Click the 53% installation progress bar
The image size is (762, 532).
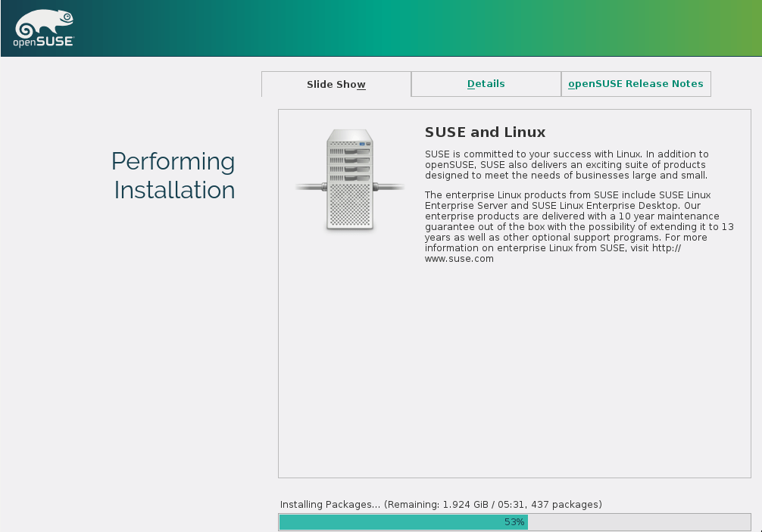pyautogui.click(x=514, y=522)
